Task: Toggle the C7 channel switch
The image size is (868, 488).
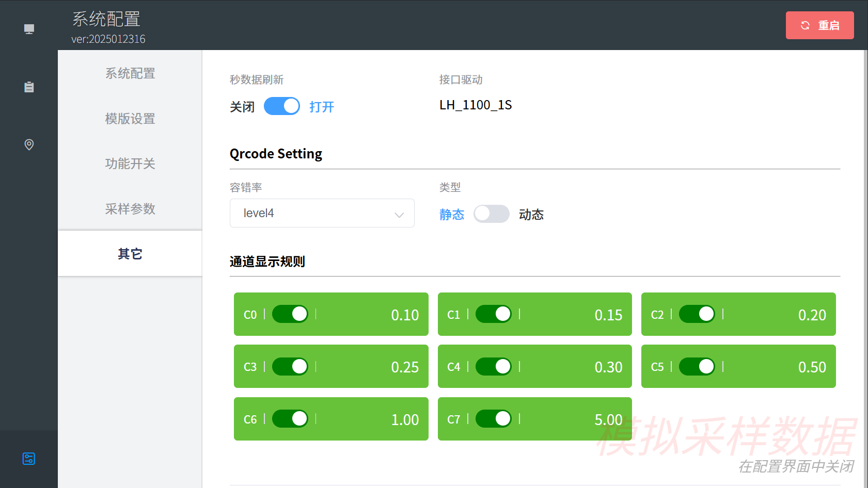Action: point(493,419)
